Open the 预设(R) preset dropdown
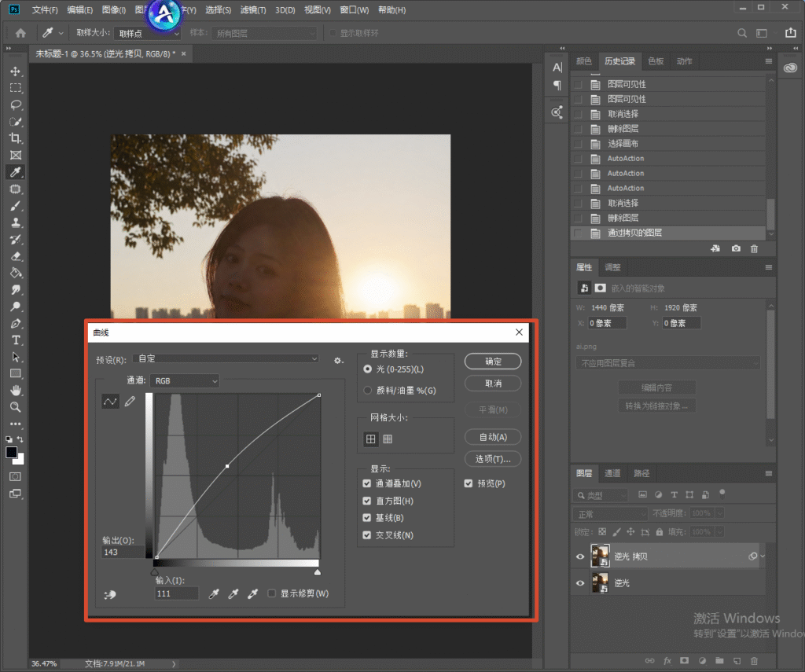This screenshot has height=672, width=805. point(226,359)
